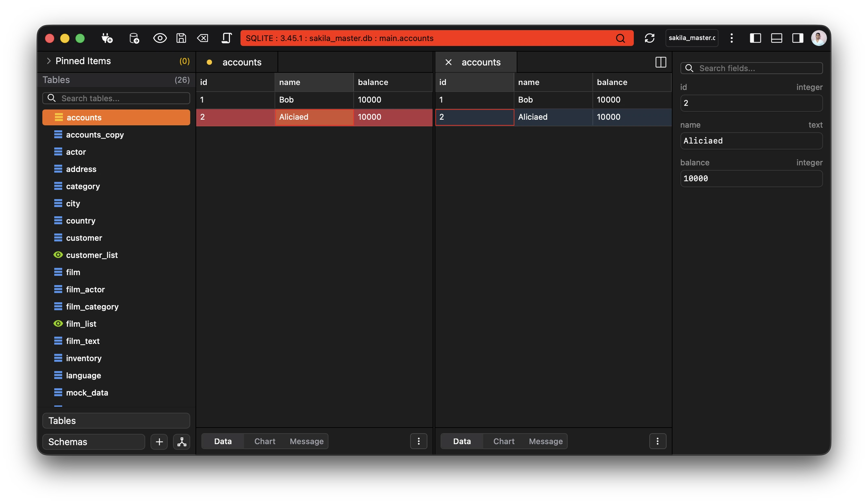Toggle the eye preview icon in toolbar
The image size is (868, 504).
point(160,38)
